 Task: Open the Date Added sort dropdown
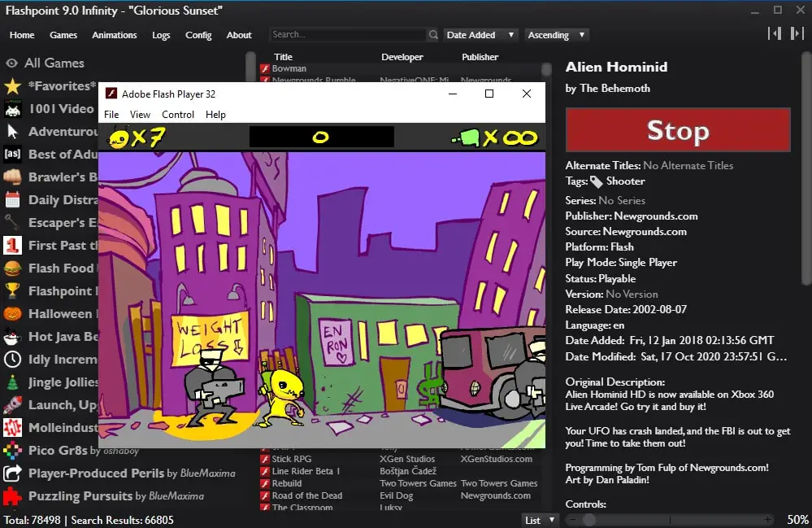(480, 35)
